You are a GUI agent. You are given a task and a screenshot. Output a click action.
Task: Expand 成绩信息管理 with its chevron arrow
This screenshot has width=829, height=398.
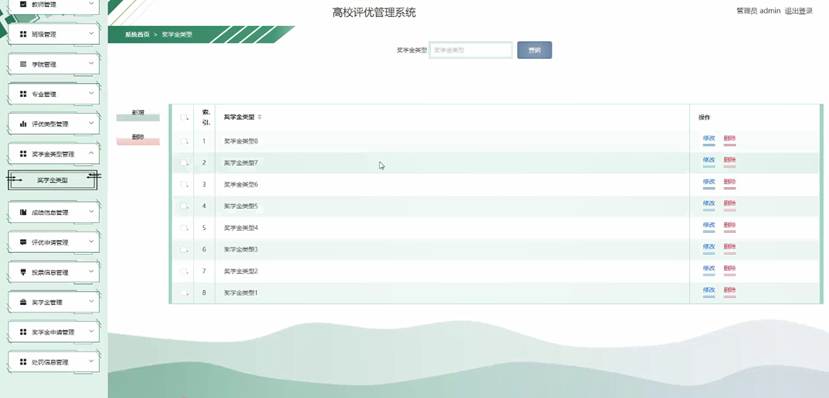[91, 212]
